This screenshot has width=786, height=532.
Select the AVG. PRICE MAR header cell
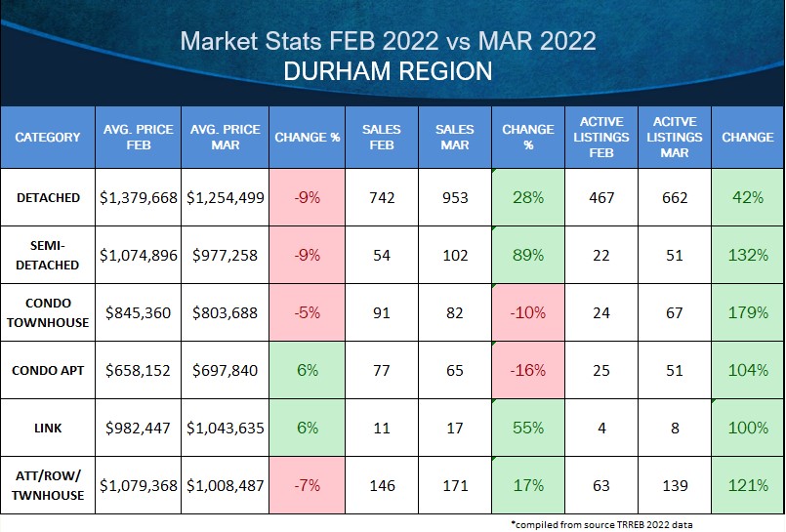tap(225, 138)
